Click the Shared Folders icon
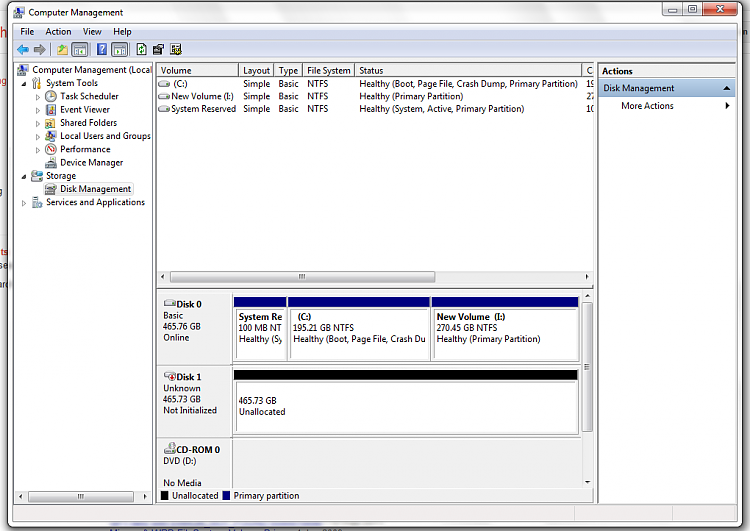 pos(51,123)
